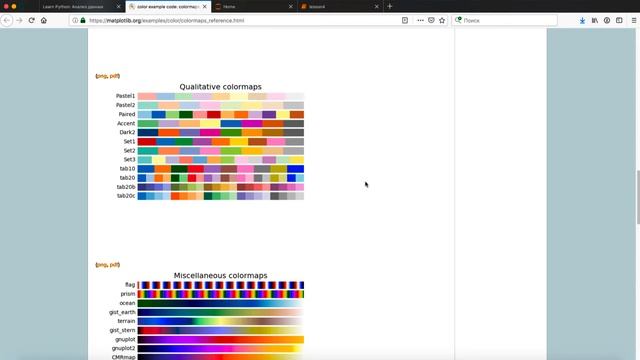This screenshot has width=640, height=360.
Task: Reload the current page
Action: click(31, 20)
